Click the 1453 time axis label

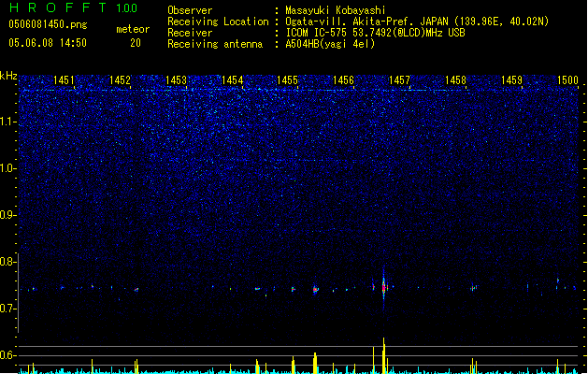pos(176,79)
